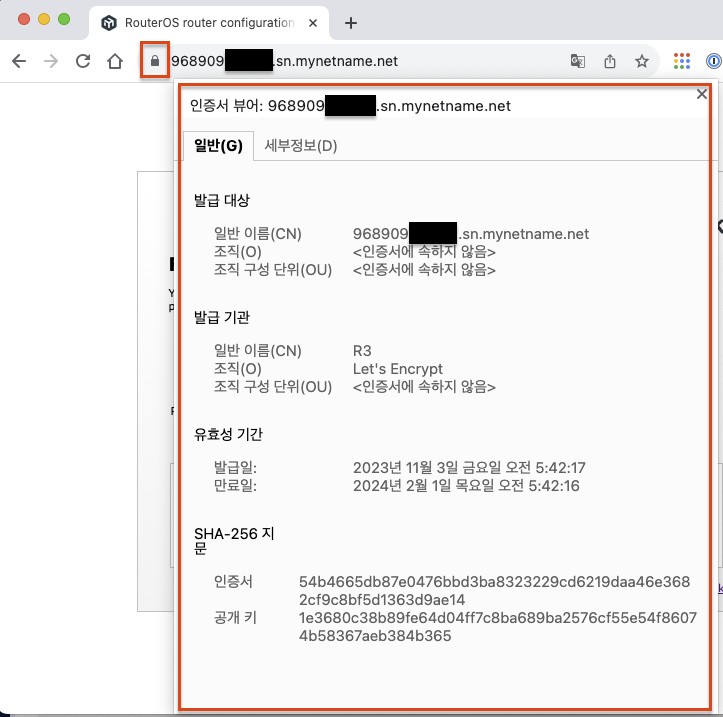Click the browser back arrow
Viewport: 723px width, 717px height.
click(x=19, y=61)
